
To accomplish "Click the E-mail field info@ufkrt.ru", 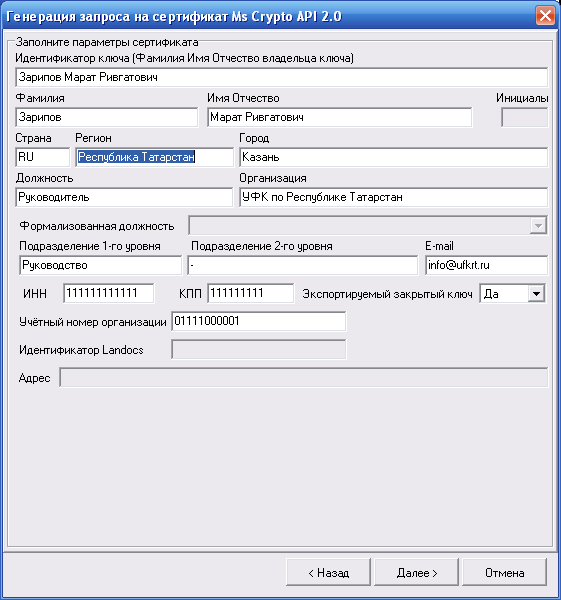I will point(486,265).
